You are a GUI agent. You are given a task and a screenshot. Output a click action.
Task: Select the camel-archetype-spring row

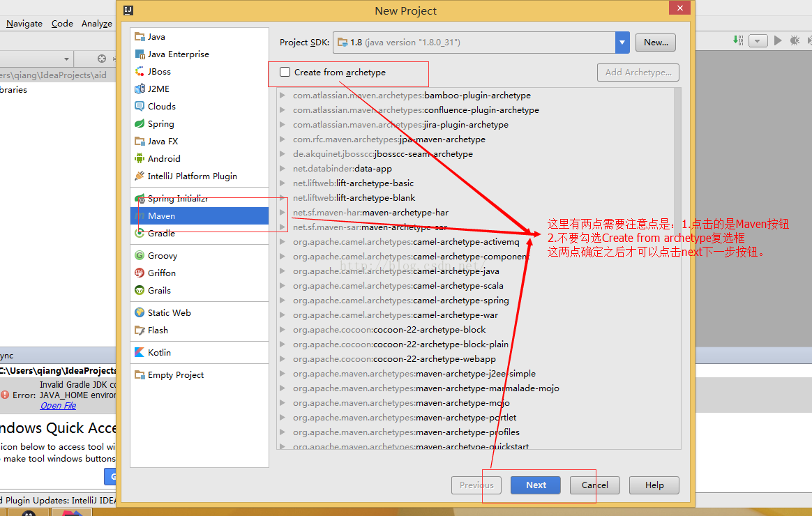tap(476, 300)
